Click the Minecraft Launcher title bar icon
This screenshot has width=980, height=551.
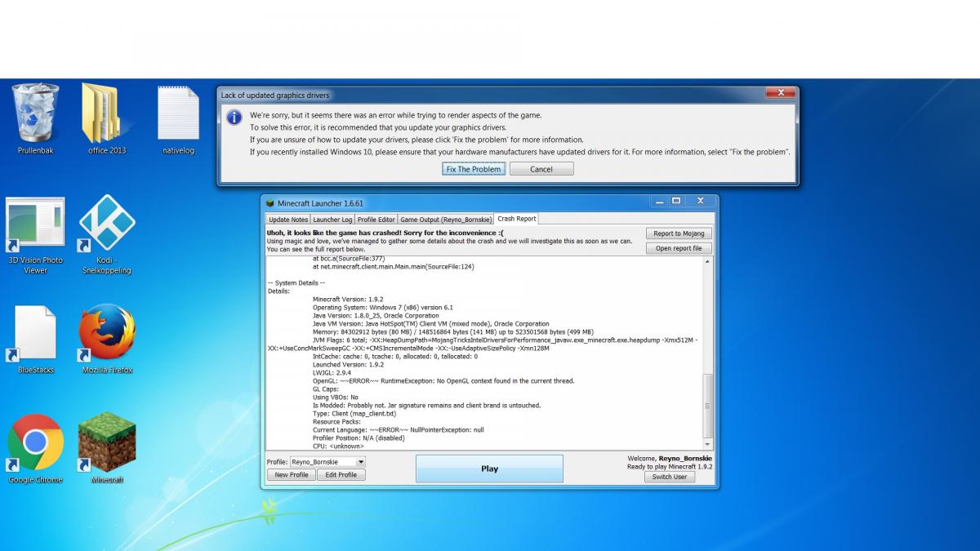coord(270,202)
